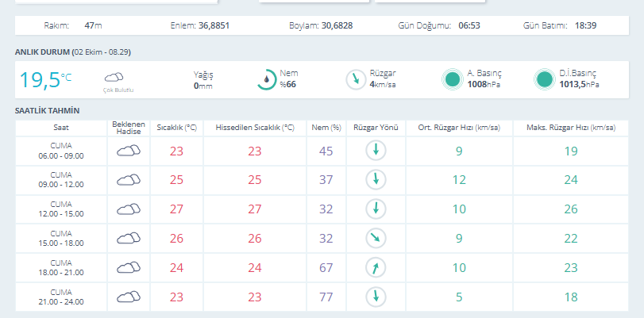Click felt temperature 24 in 18.00 - 21.00 row
The width and height of the screenshot is (644, 318).
tap(255, 268)
